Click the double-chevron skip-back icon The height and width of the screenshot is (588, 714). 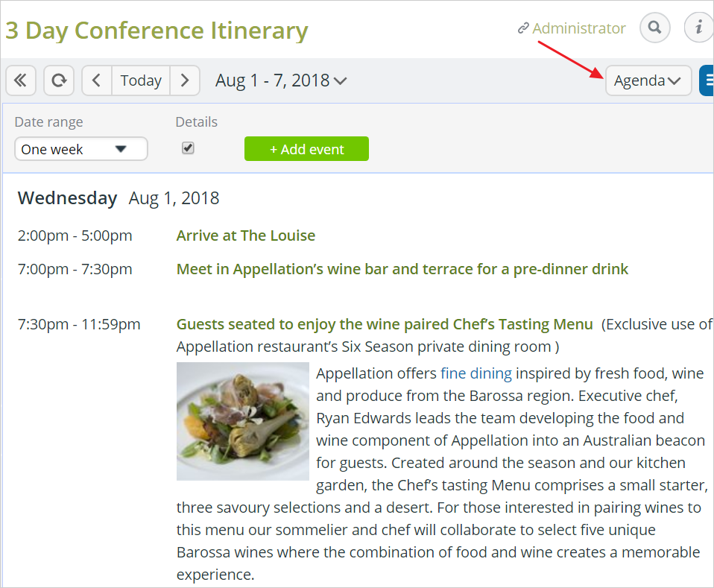point(21,80)
